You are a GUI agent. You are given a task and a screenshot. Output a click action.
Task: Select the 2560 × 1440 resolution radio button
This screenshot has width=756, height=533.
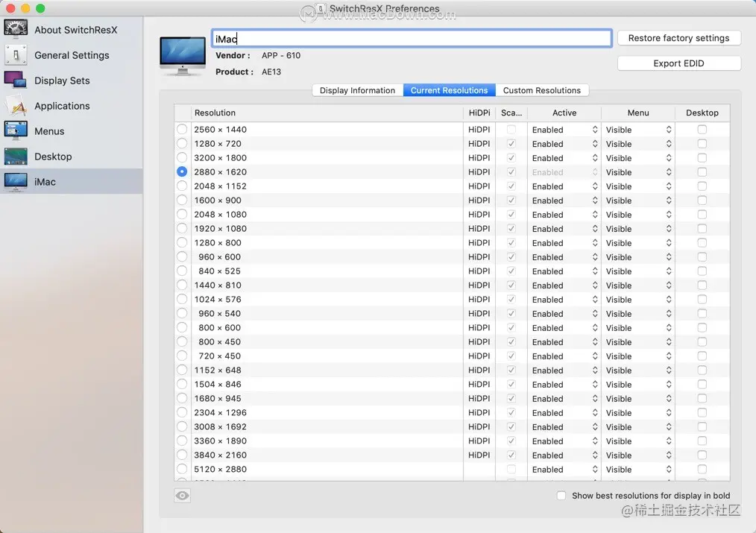(x=182, y=129)
